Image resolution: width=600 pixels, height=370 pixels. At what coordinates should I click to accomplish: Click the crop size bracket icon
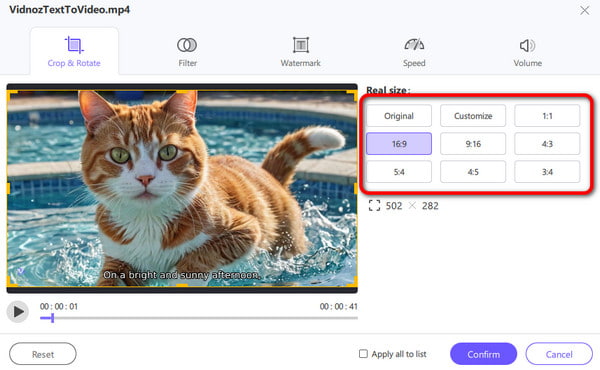[374, 205]
